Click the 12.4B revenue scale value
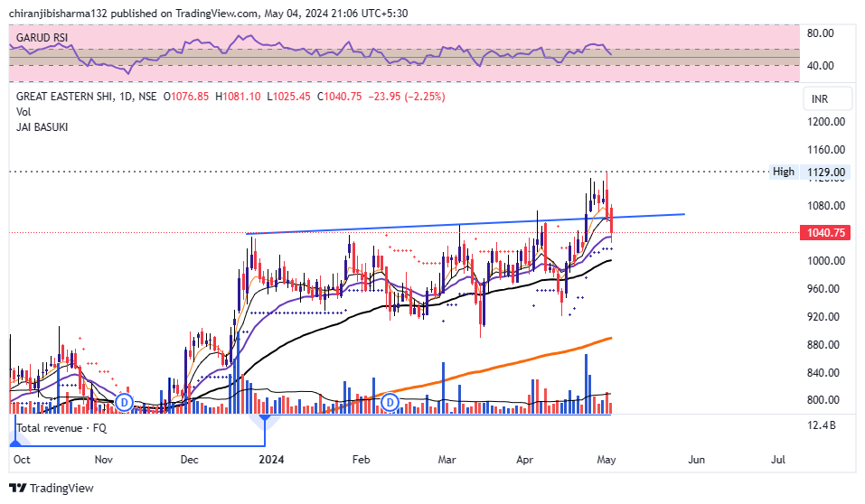865x504 pixels. pos(822,425)
